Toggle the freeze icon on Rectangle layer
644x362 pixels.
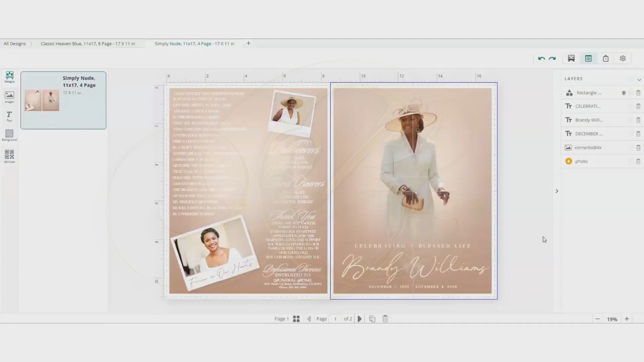624,93
